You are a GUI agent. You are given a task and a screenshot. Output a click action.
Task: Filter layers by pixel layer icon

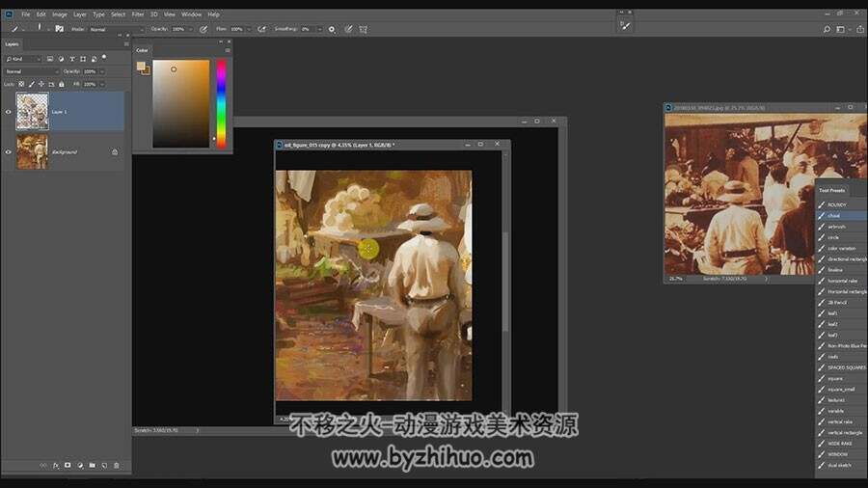point(50,59)
